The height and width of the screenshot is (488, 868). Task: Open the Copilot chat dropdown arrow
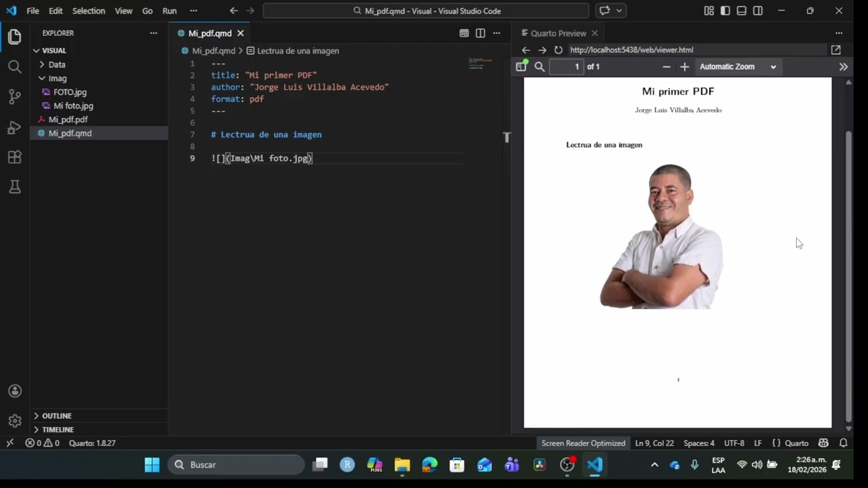click(619, 11)
